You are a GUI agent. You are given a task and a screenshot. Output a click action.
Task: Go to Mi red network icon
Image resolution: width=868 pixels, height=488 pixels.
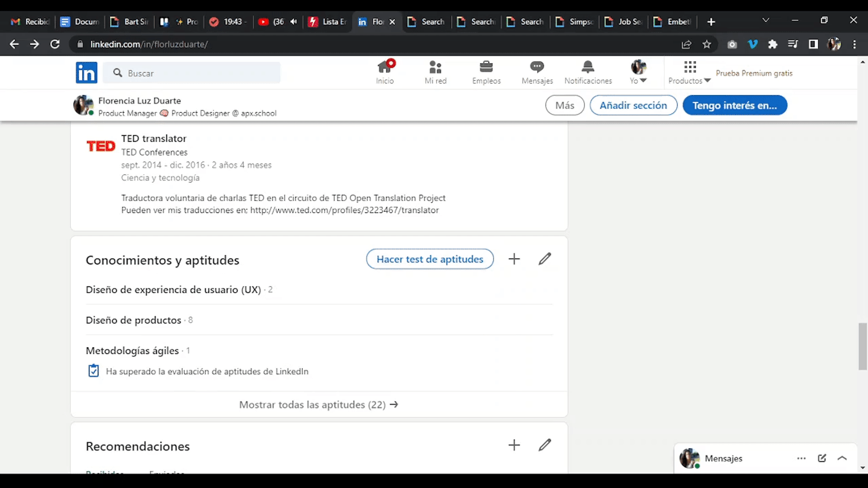click(x=435, y=67)
